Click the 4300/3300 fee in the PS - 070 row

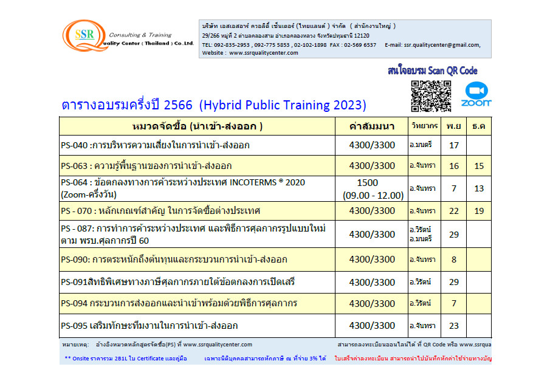click(x=372, y=211)
